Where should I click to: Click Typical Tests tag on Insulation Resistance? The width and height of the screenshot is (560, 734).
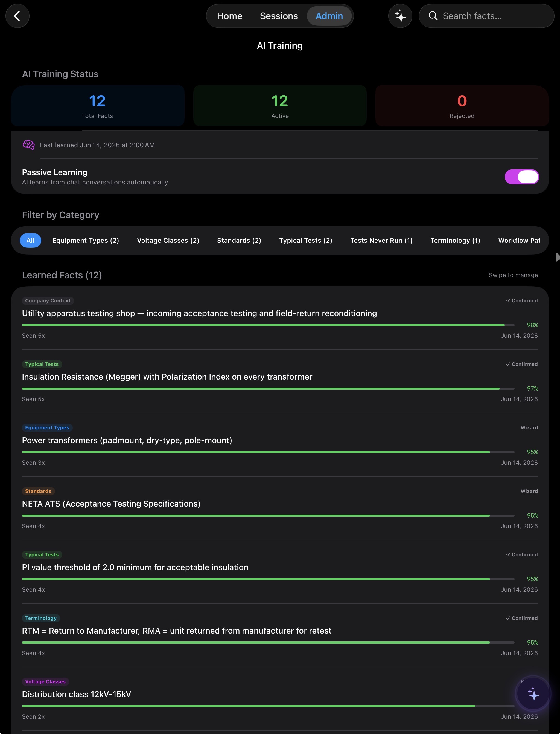[x=42, y=364]
